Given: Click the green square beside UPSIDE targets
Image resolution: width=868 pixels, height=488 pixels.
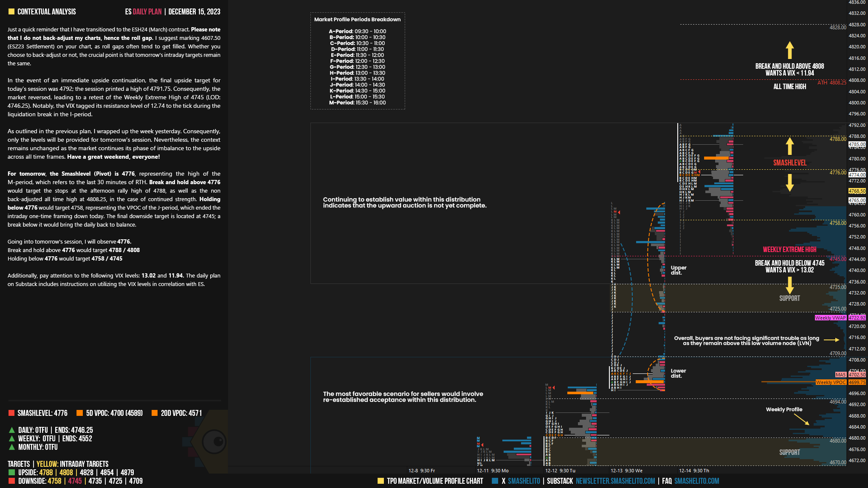Looking at the screenshot, I should pos(11,472).
